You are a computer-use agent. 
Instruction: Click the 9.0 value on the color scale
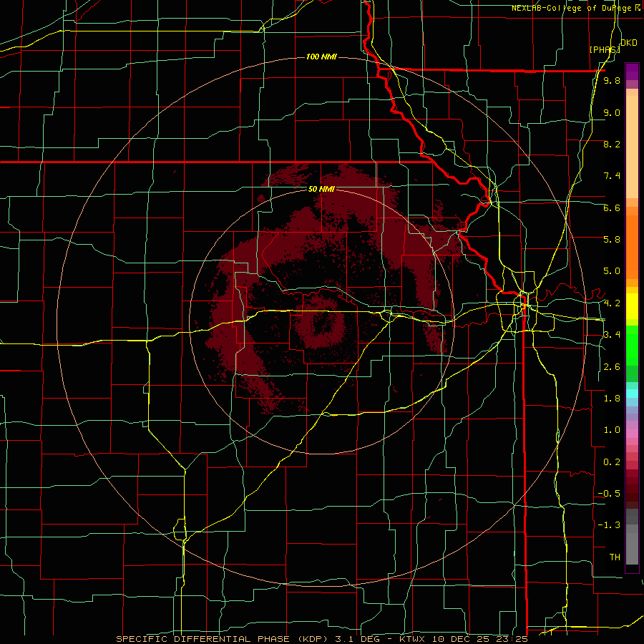tap(612, 112)
